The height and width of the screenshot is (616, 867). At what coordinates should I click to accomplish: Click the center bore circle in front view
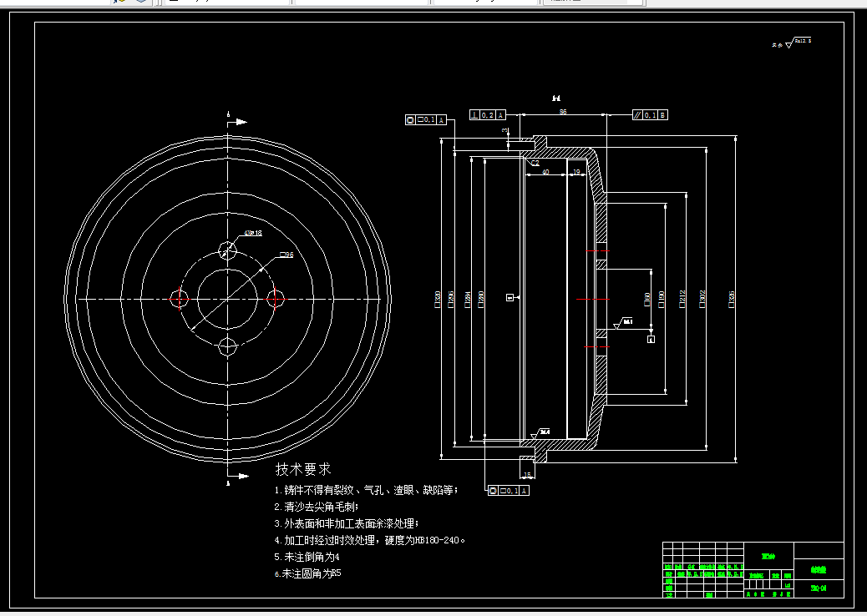point(227,299)
